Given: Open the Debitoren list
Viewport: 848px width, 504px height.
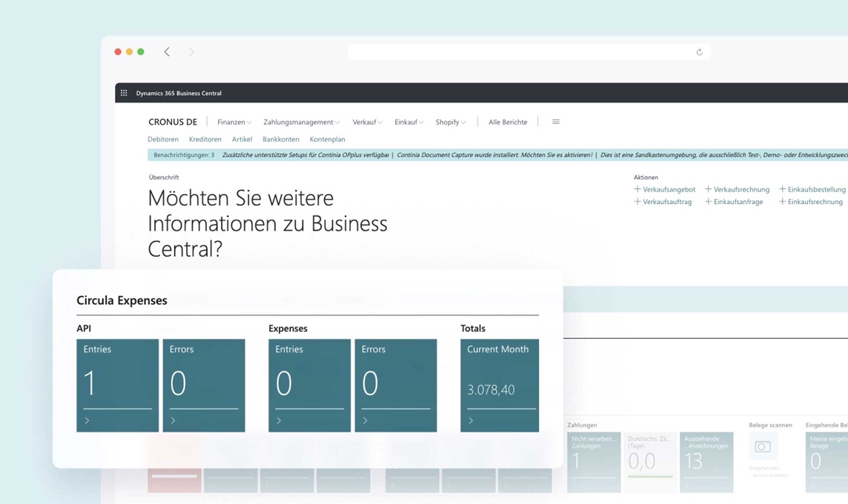Looking at the screenshot, I should [x=163, y=139].
